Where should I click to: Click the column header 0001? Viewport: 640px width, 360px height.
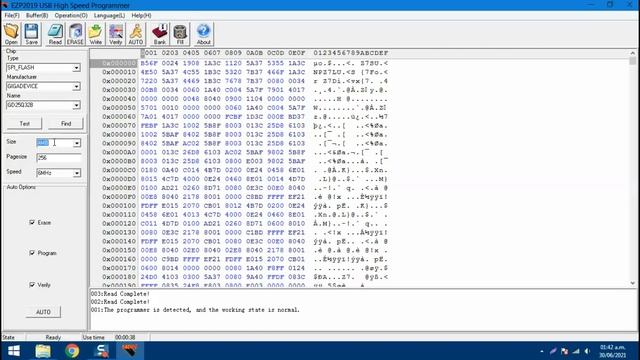149,53
